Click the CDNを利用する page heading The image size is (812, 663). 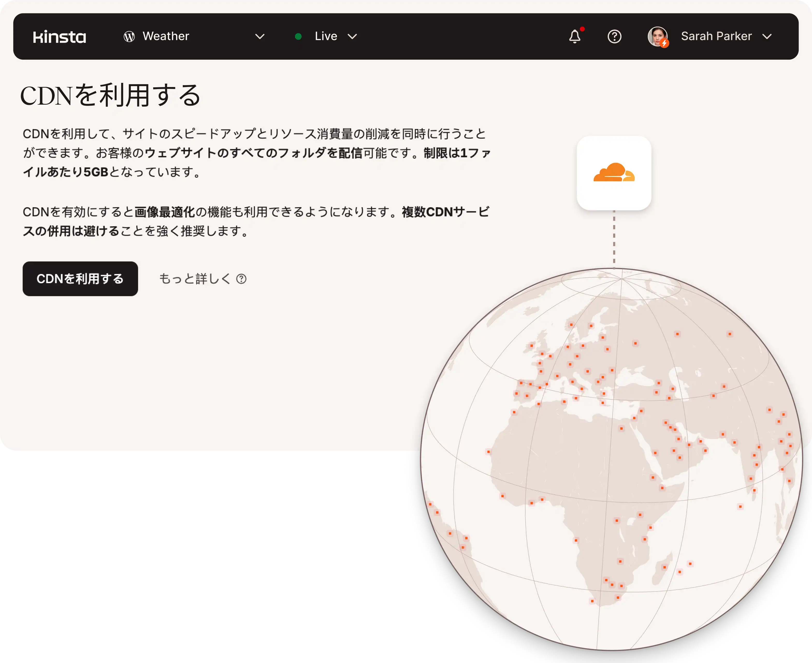click(110, 96)
